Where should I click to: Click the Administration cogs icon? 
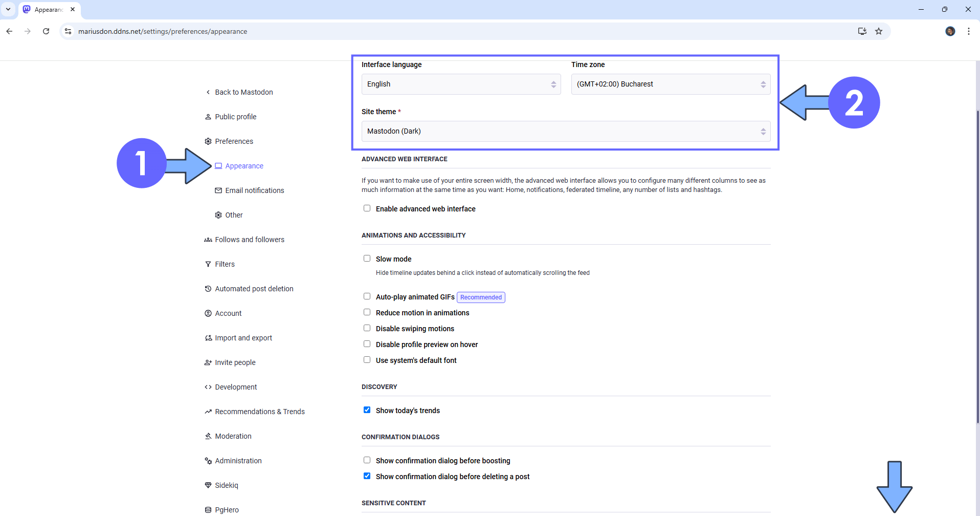pos(208,461)
